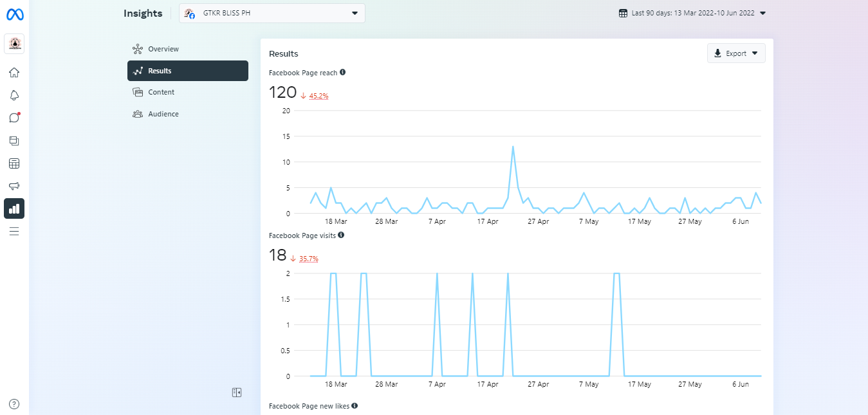This screenshot has height=415, width=868.
Task: Select the Content menu item
Action: pyautogui.click(x=161, y=92)
